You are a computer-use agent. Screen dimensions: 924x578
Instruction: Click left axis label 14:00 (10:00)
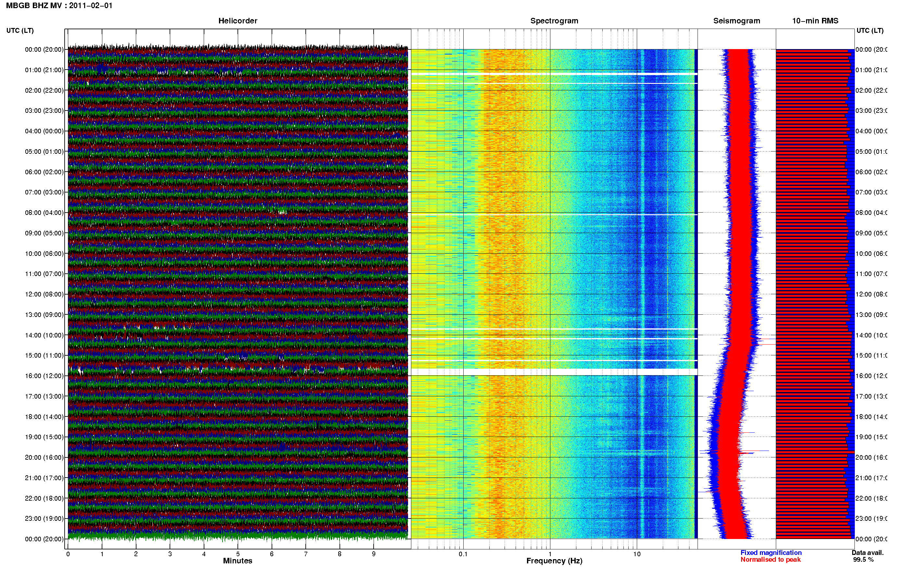(44, 335)
